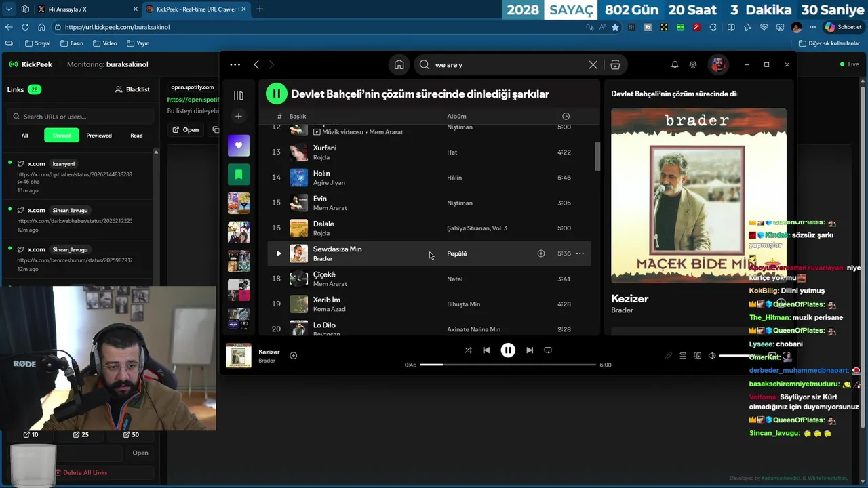Image resolution: width=868 pixels, height=488 pixels.
Task: Open Diğer sık kullanılanlar folder
Action: pyautogui.click(x=829, y=43)
